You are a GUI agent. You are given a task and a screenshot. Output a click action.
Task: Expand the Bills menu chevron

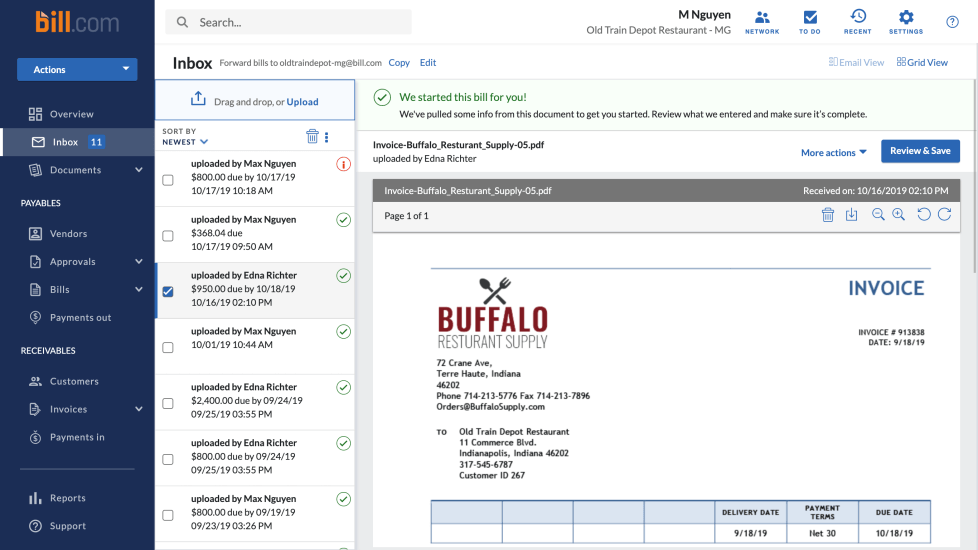coord(138,289)
